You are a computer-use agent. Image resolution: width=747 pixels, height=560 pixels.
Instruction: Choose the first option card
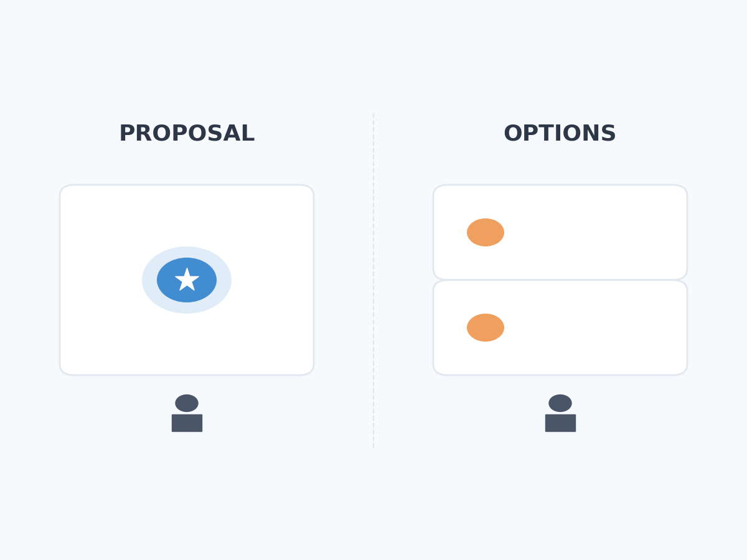tap(591, 232)
